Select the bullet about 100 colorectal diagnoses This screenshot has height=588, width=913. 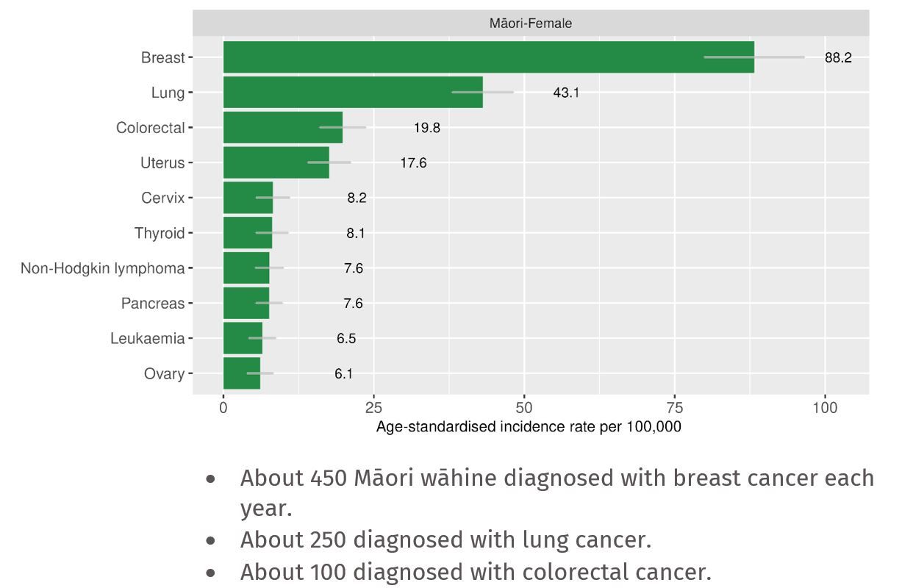[476, 572]
